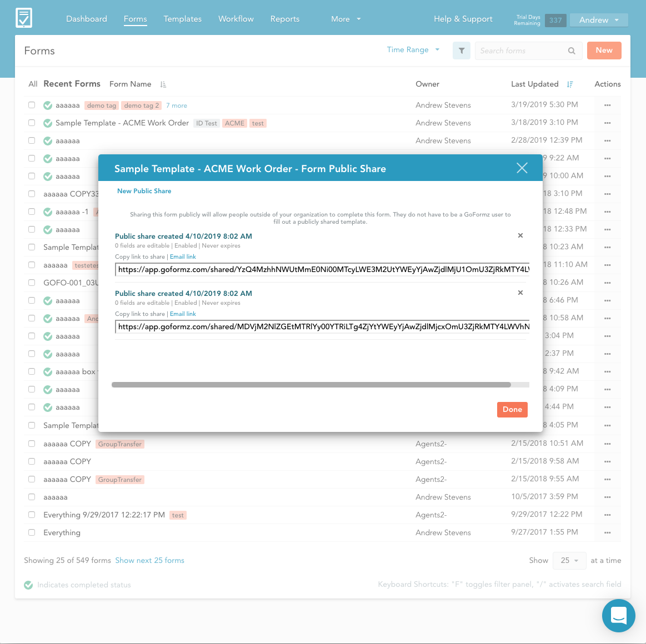Expand the Time Range dropdown

413,50
